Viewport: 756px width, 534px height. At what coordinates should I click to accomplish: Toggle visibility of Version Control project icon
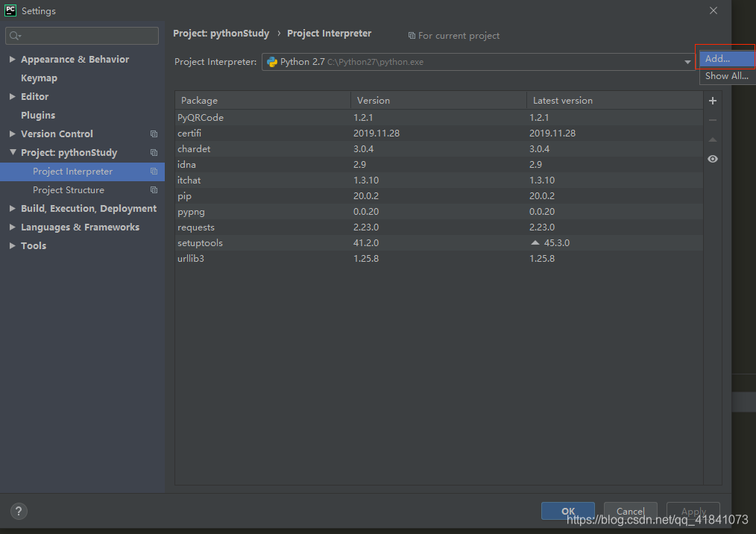click(x=154, y=133)
